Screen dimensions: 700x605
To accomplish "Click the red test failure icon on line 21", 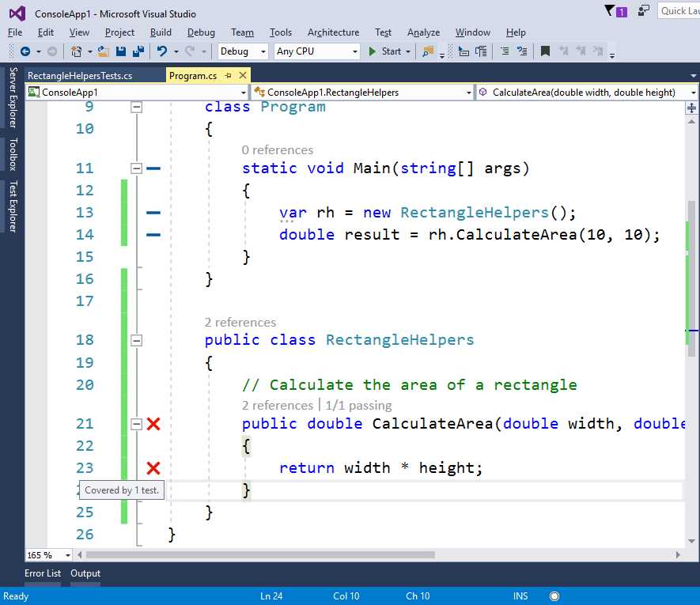I will (153, 424).
